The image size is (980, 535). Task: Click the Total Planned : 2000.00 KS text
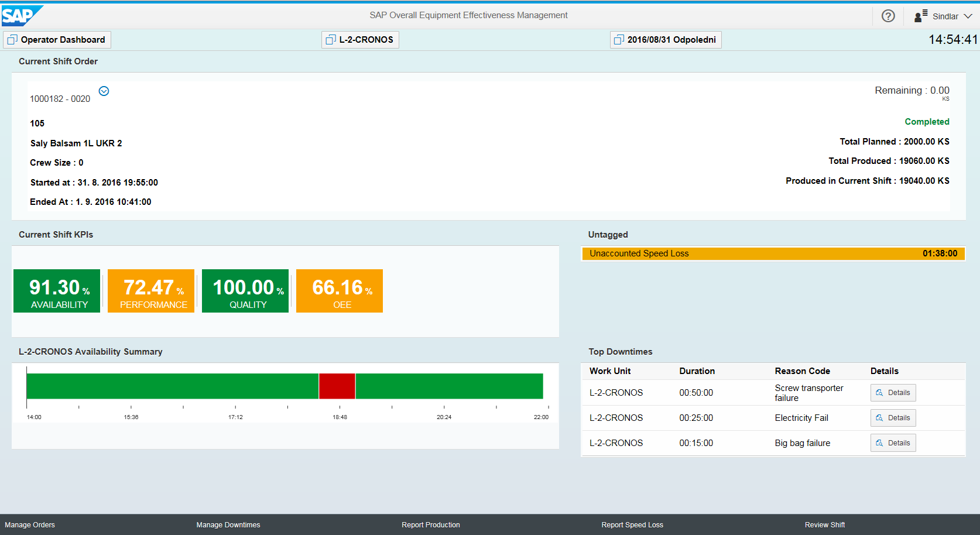pyautogui.click(x=895, y=142)
